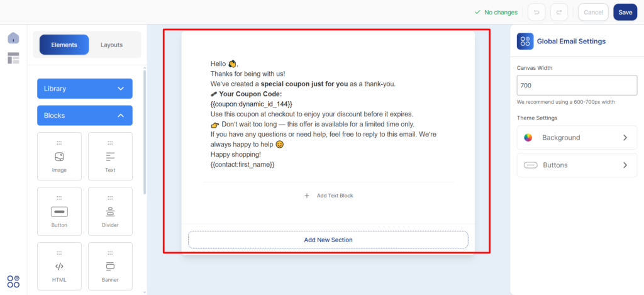This screenshot has width=644, height=295.
Task: Expand Background theme settings
Action: 577,138
